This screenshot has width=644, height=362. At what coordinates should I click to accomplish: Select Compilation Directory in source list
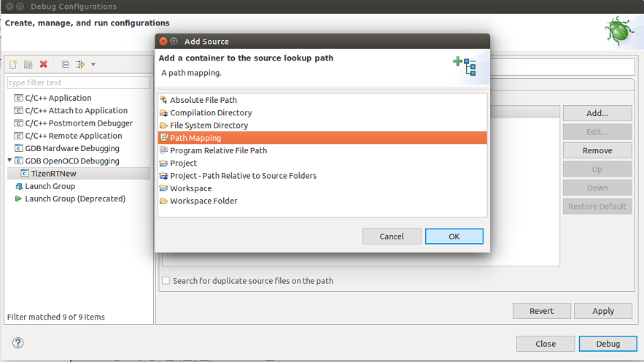tap(211, 113)
